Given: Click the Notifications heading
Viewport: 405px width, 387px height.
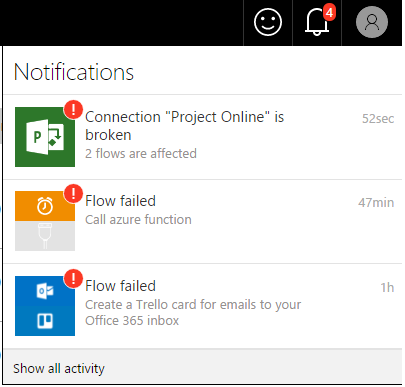Looking at the screenshot, I should pos(74,72).
